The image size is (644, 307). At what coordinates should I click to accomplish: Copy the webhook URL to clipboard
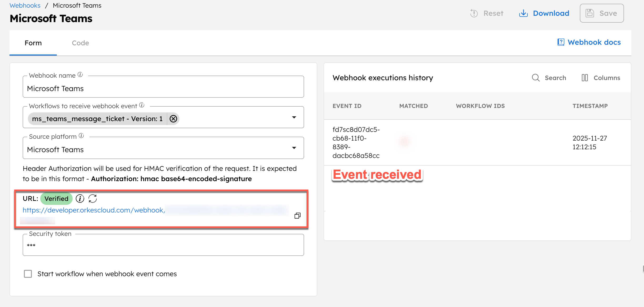pyautogui.click(x=298, y=215)
